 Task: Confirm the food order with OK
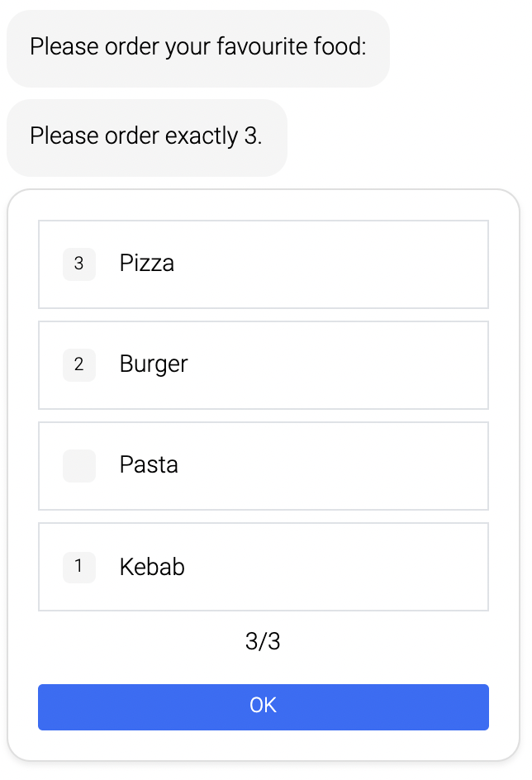click(x=263, y=706)
